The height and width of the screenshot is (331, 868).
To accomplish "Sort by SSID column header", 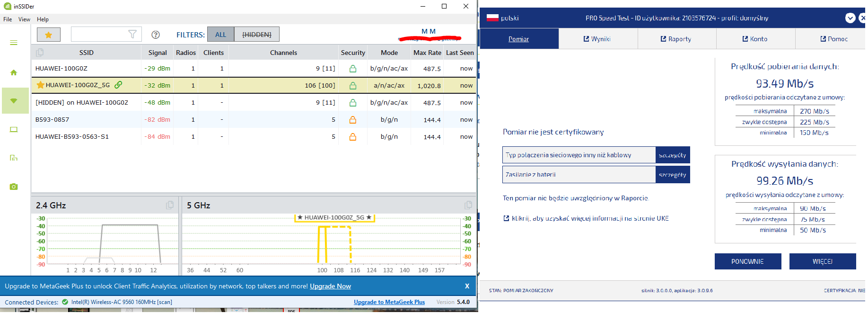I will click(x=87, y=53).
